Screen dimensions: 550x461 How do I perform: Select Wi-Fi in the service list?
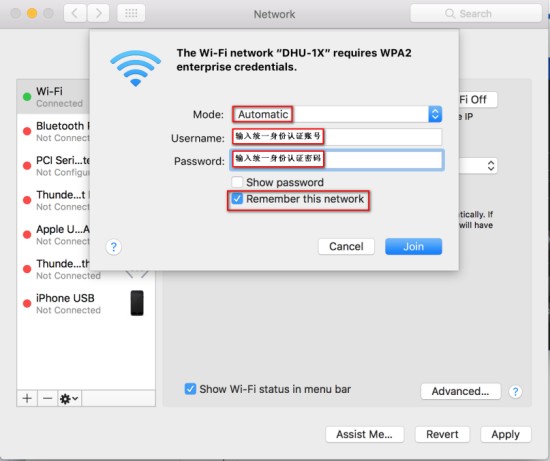(x=53, y=96)
